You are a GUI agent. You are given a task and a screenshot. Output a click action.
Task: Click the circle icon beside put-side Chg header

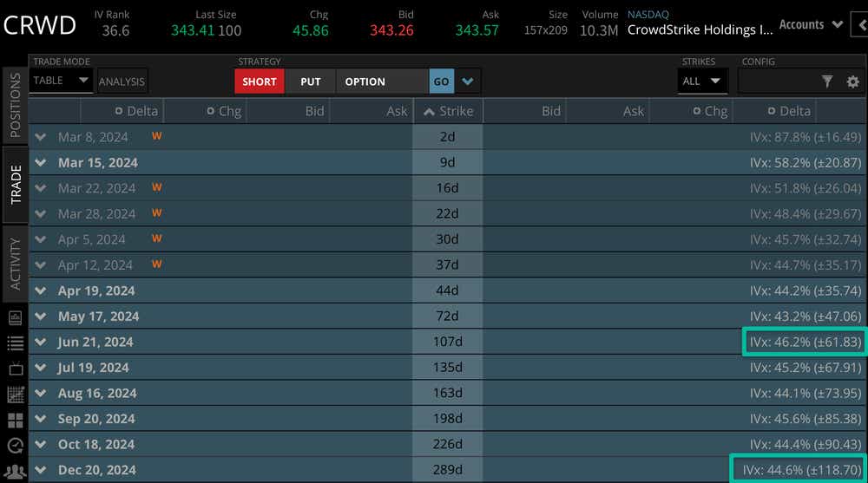(x=696, y=111)
